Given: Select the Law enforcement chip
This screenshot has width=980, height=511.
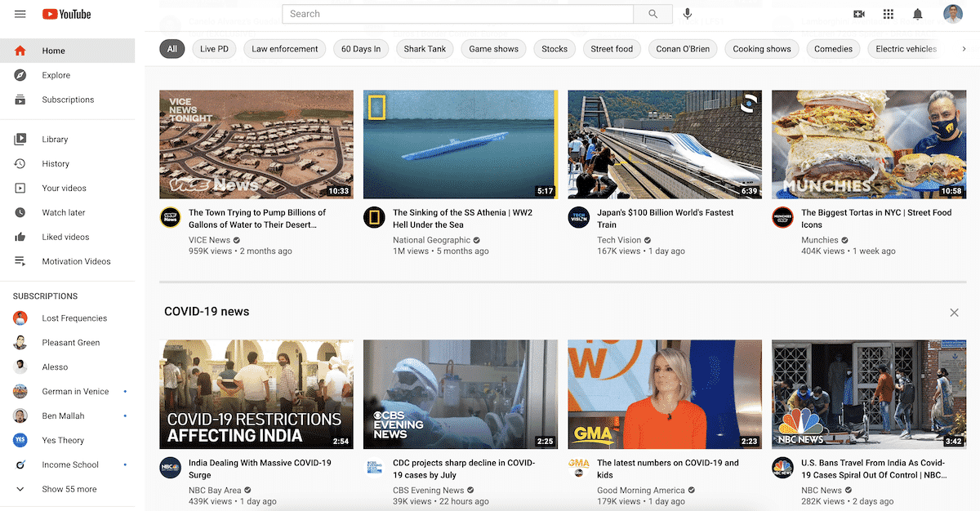Looking at the screenshot, I should tap(285, 49).
